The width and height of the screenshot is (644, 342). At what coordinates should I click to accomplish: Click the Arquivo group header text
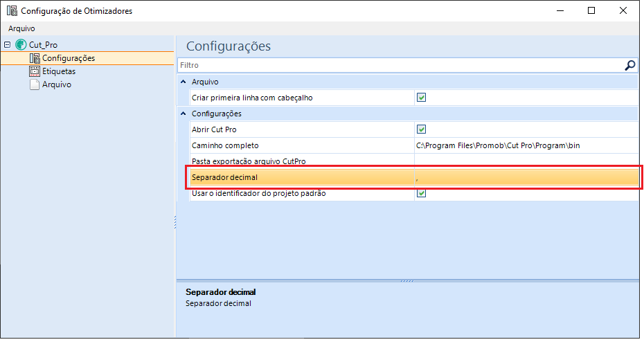coord(205,82)
